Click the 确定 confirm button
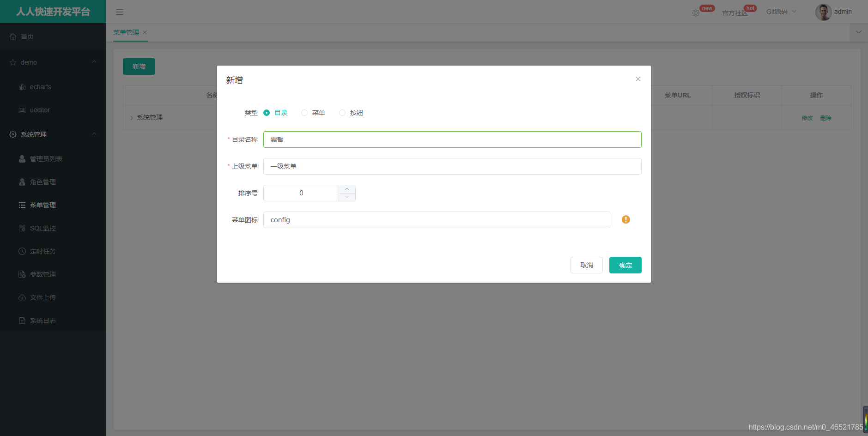 [625, 265]
